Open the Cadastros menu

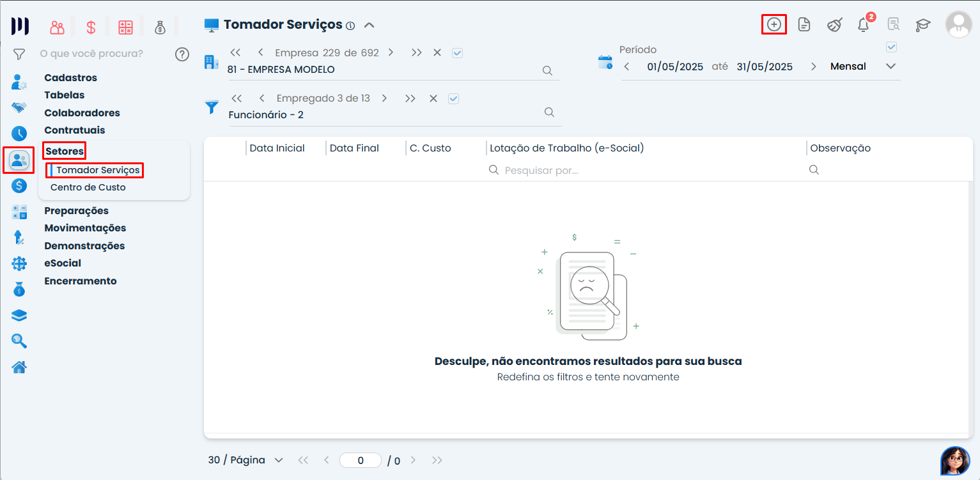point(70,78)
